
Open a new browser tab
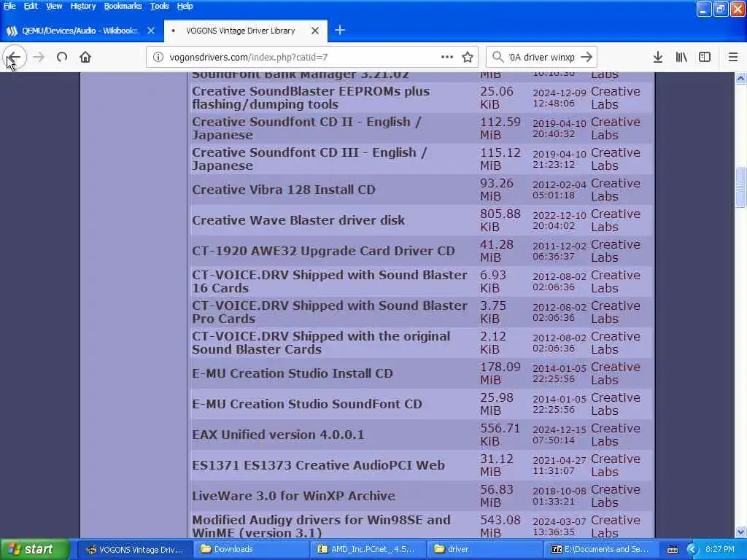[x=340, y=31]
